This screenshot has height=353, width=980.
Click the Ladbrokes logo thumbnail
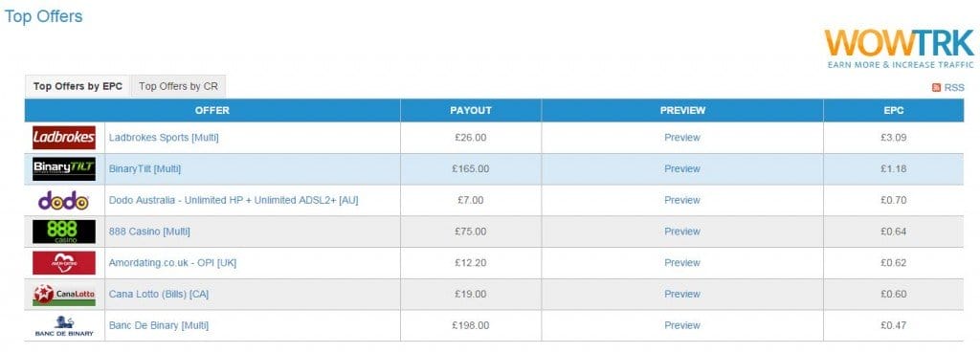[x=64, y=138]
